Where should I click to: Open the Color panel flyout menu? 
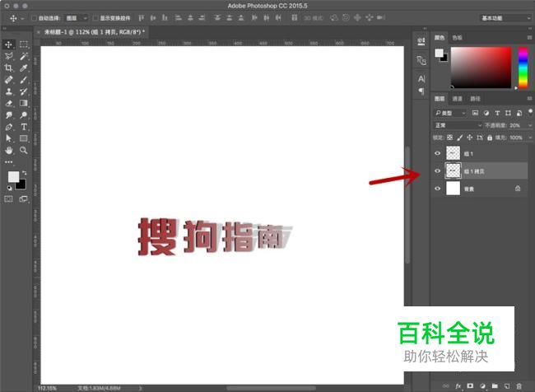529,38
